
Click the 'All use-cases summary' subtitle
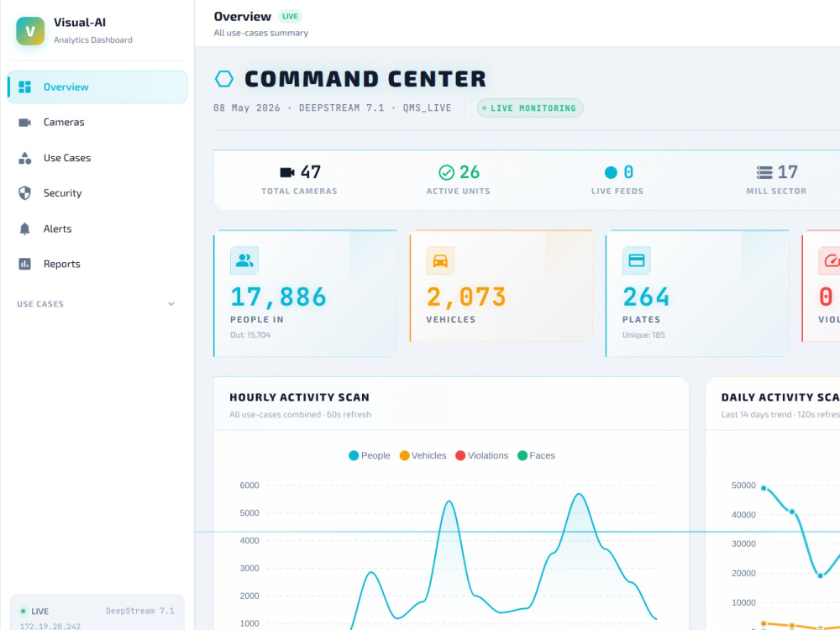click(x=261, y=33)
